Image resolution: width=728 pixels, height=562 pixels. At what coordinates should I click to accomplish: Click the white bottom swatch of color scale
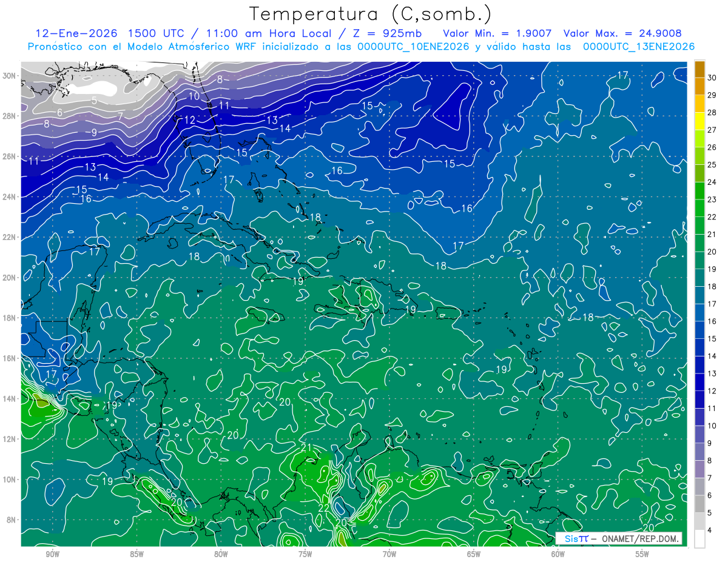(699, 538)
